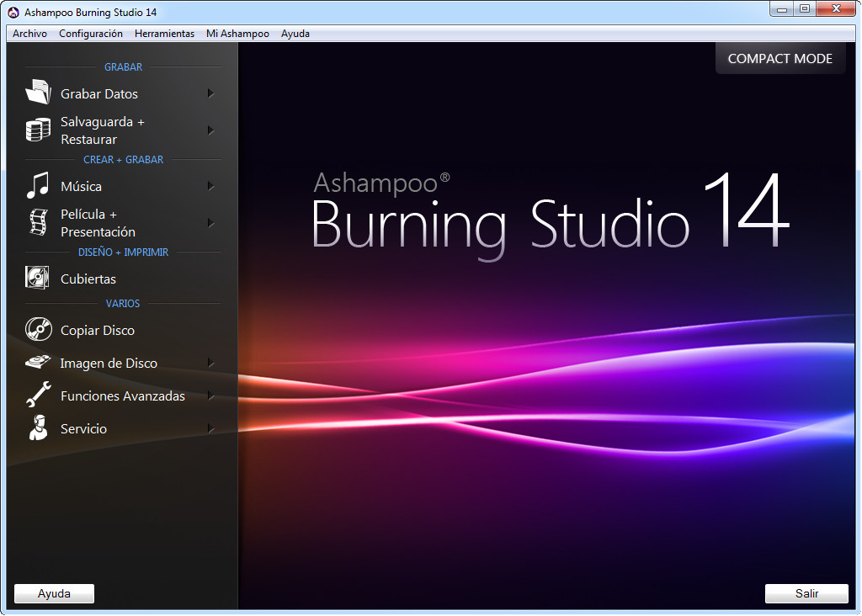Image resolution: width=862 pixels, height=616 pixels.
Task: Click the Salir button
Action: click(x=806, y=593)
